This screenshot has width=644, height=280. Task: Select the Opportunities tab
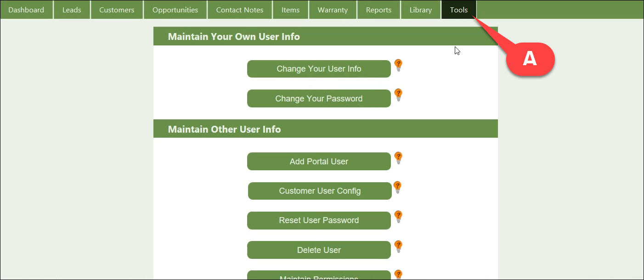pos(175,10)
